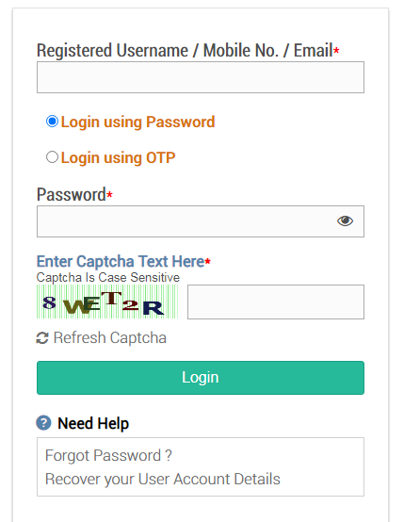This screenshot has width=420, height=522.
Task: Click the blue question mark help icon
Action: pyautogui.click(x=43, y=423)
